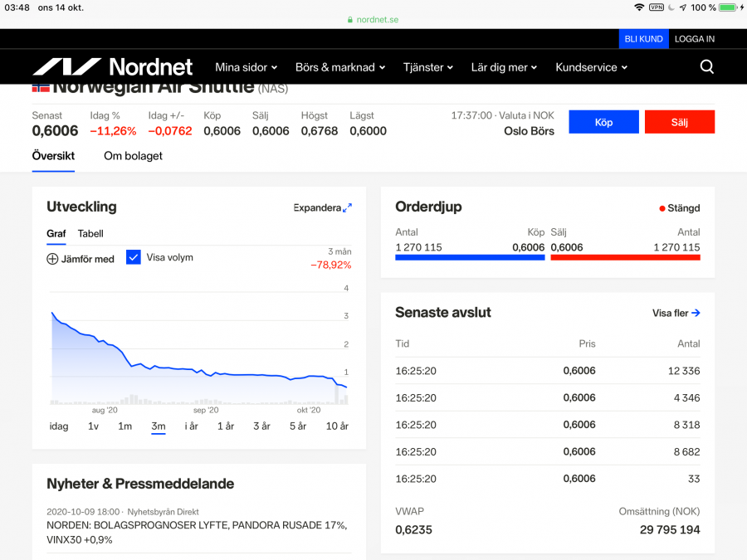Open the Om bolaget tab
Viewport: 747px width, 560px height.
pyautogui.click(x=133, y=156)
